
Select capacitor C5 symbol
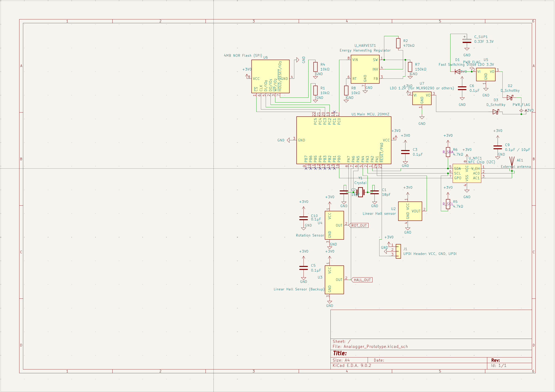click(x=304, y=268)
